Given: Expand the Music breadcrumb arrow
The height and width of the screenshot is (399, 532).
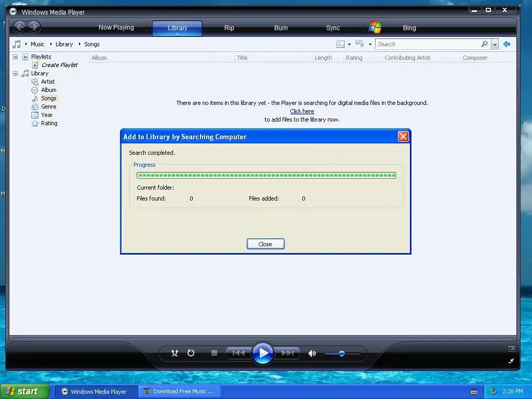Looking at the screenshot, I should pos(26,44).
